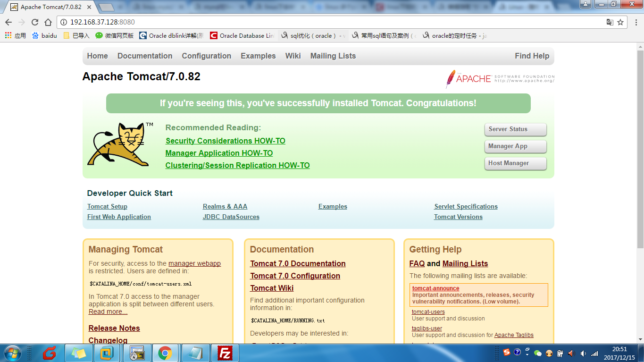The width and height of the screenshot is (644, 362).
Task: Open the JDBC DataSources link
Action: tap(231, 217)
